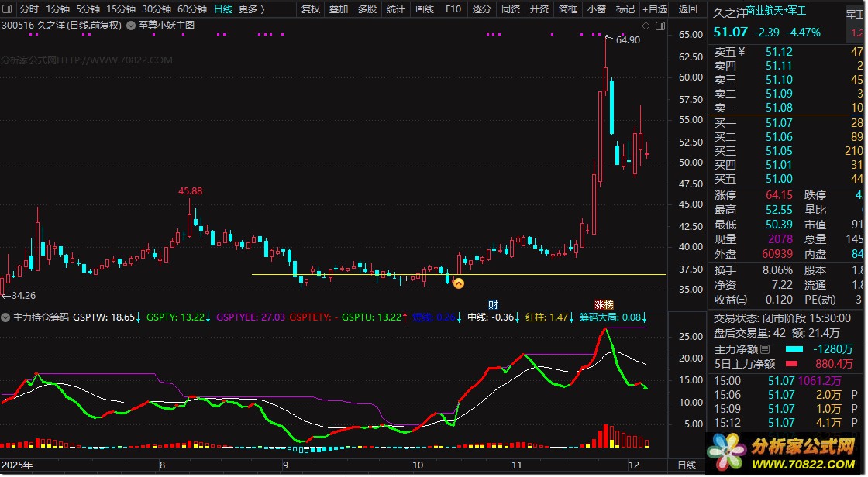Click the up arrow after GSPTU value
The height and width of the screenshot is (477, 868).
click(405, 317)
